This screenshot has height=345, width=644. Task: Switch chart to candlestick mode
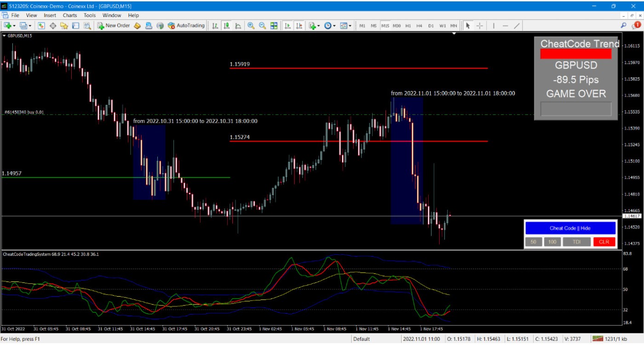pos(226,26)
